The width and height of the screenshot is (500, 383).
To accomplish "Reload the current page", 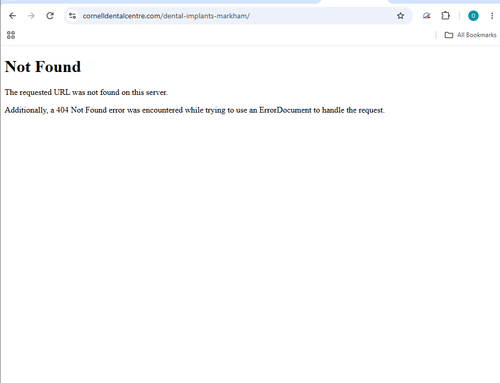I will tap(50, 16).
